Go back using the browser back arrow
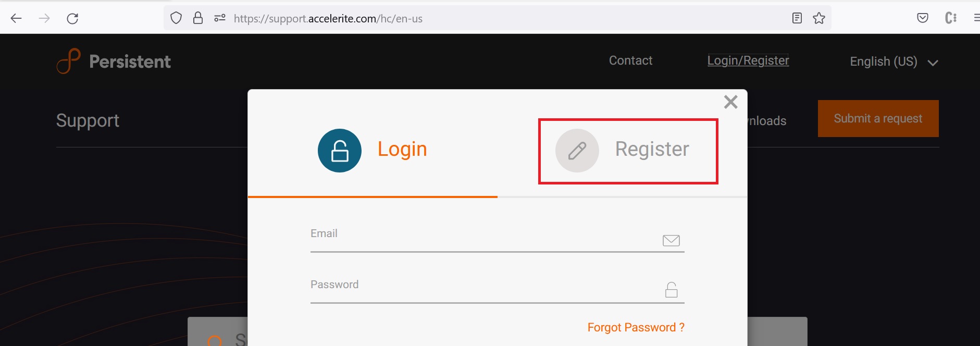The width and height of the screenshot is (980, 346). 16,19
